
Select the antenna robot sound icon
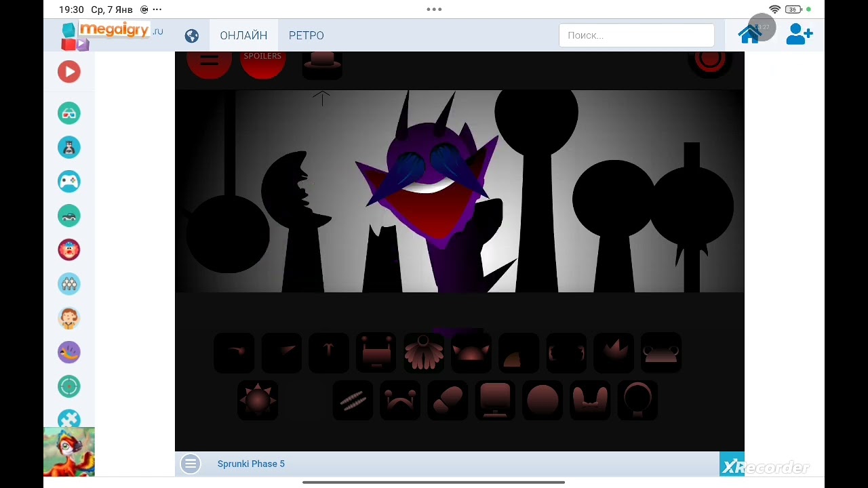[376, 352]
